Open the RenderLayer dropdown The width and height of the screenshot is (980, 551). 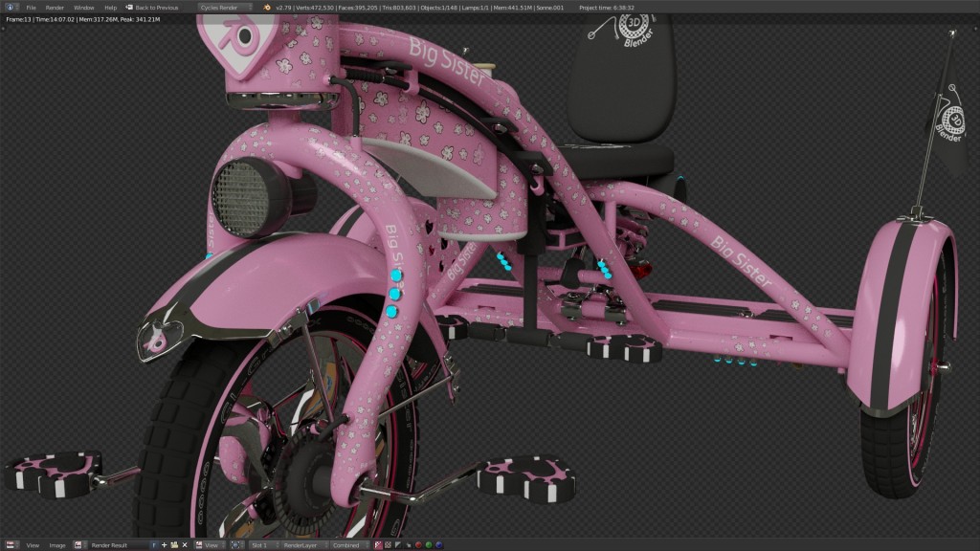tap(303, 543)
